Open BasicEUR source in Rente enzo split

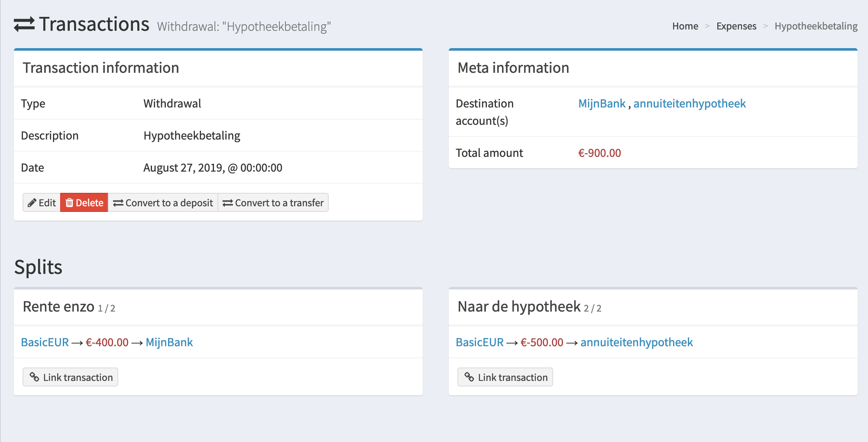pyautogui.click(x=45, y=342)
